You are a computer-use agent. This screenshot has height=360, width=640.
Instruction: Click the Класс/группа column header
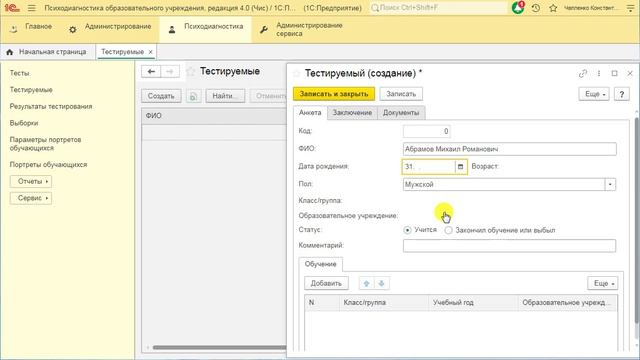click(384, 303)
